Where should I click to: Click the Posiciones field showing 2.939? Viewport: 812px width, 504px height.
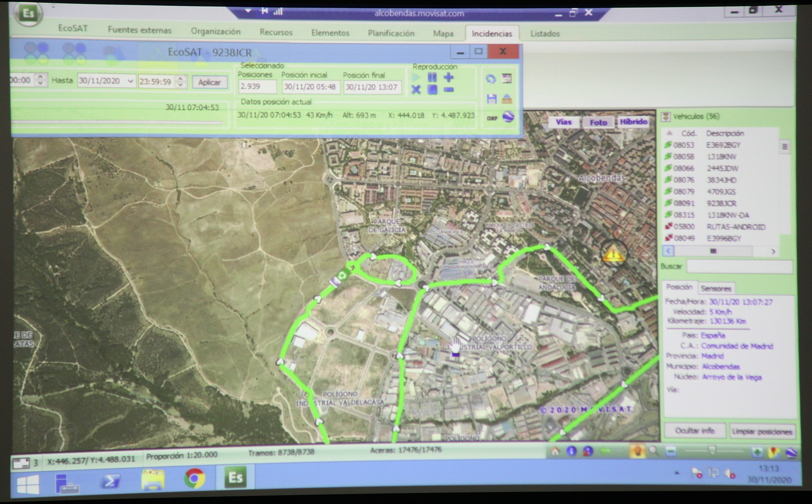(x=257, y=87)
